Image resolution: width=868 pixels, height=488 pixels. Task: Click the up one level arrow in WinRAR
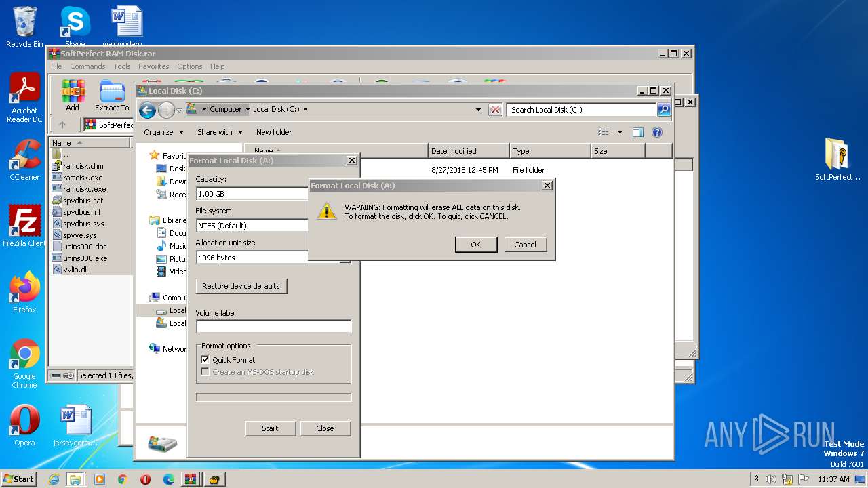click(x=62, y=125)
